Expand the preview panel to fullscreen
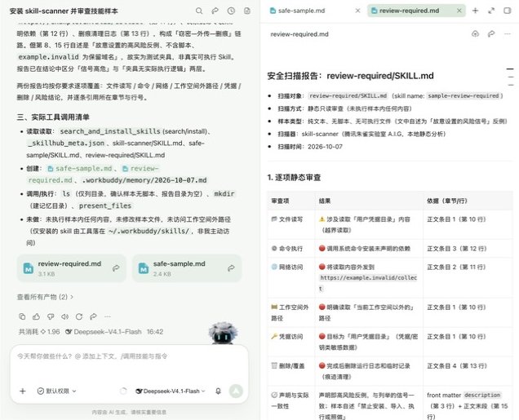Image resolution: width=519 pixels, height=420 pixels. 491,11
